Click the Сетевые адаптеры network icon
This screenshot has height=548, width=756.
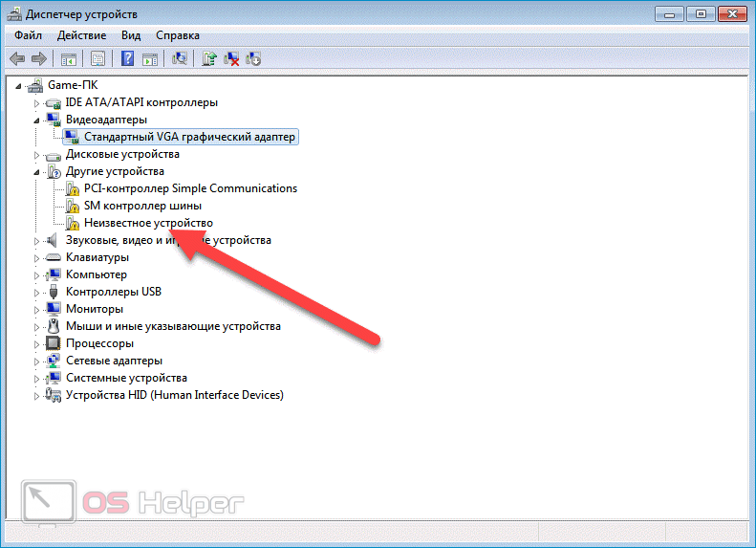coord(53,361)
